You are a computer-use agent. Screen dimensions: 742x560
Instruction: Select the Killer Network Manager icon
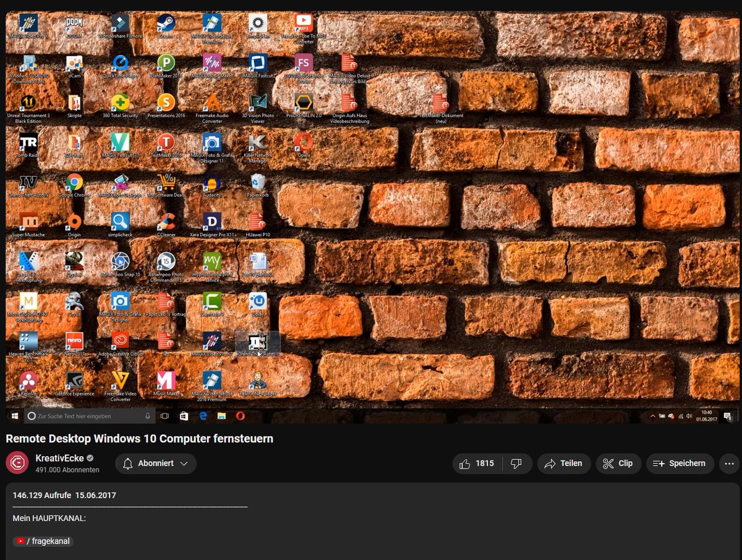tap(257, 148)
